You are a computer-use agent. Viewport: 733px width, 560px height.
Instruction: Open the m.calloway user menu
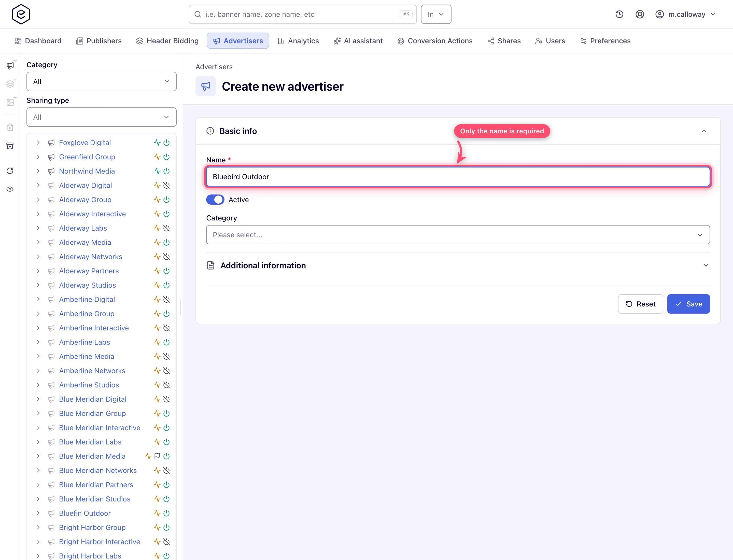click(686, 14)
